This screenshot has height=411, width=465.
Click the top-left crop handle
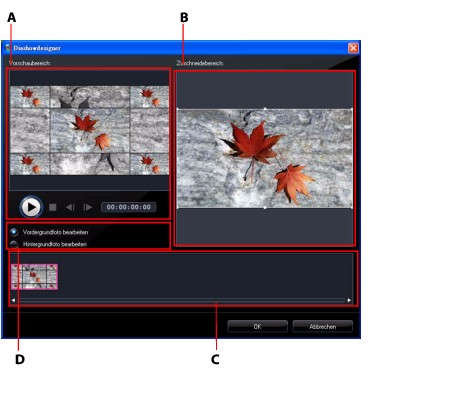click(177, 109)
